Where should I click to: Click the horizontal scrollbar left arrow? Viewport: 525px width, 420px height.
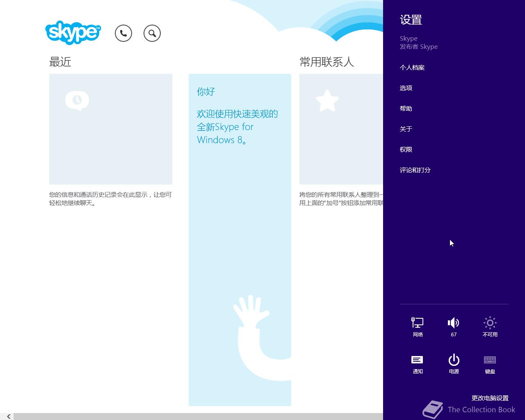point(8,416)
